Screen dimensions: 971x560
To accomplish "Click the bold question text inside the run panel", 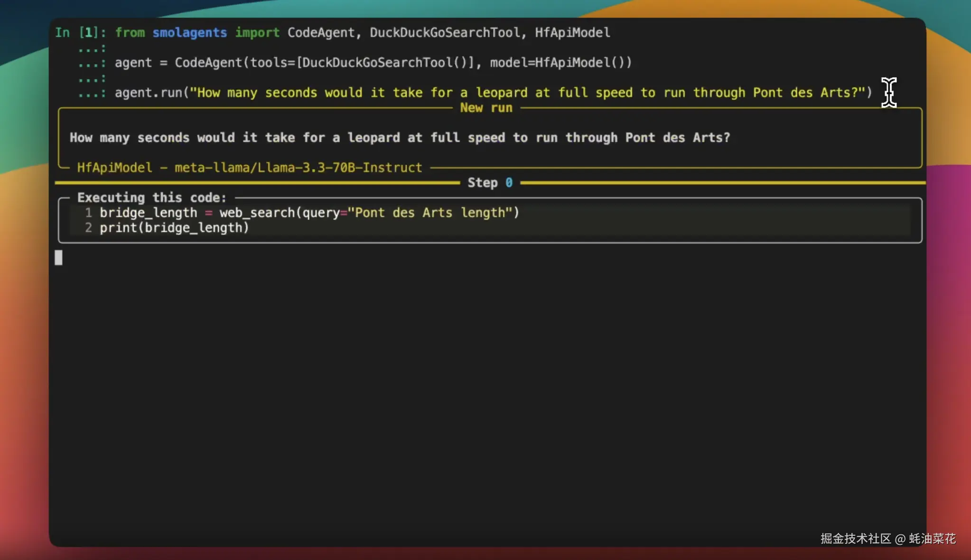I will 400,138.
